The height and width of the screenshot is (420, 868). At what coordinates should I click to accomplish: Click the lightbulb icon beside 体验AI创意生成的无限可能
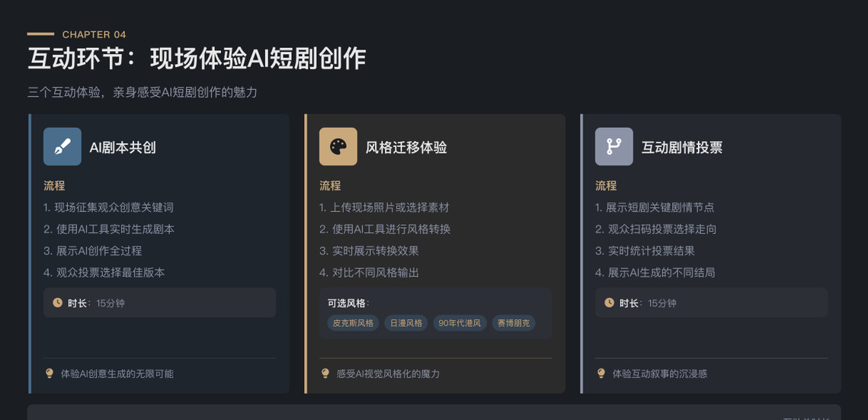pyautogui.click(x=50, y=374)
